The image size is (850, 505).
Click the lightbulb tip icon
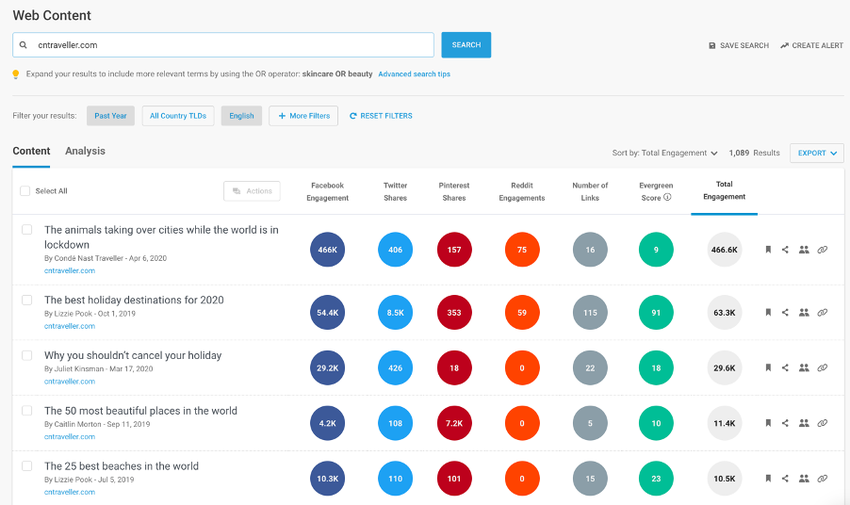(x=16, y=74)
